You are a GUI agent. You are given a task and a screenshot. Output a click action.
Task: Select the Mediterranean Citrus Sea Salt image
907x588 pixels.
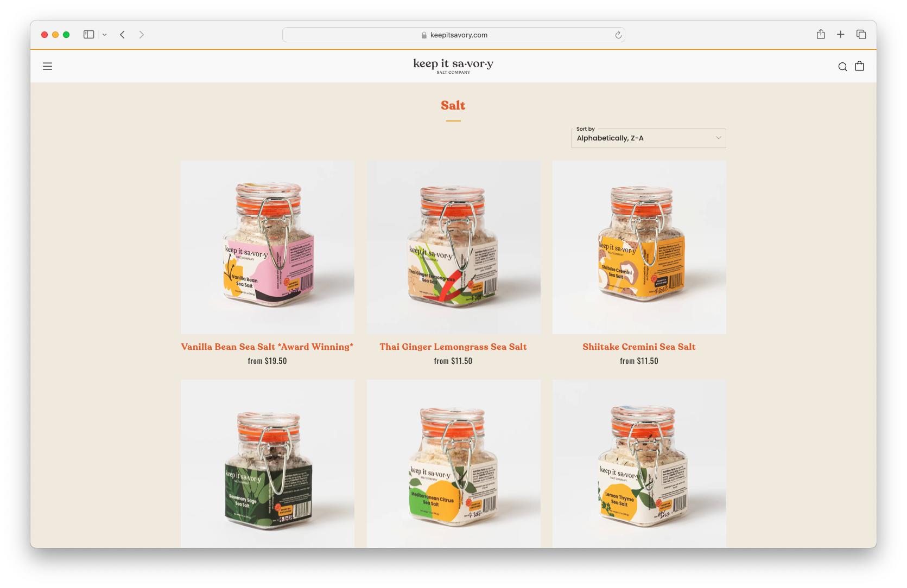pos(454,463)
